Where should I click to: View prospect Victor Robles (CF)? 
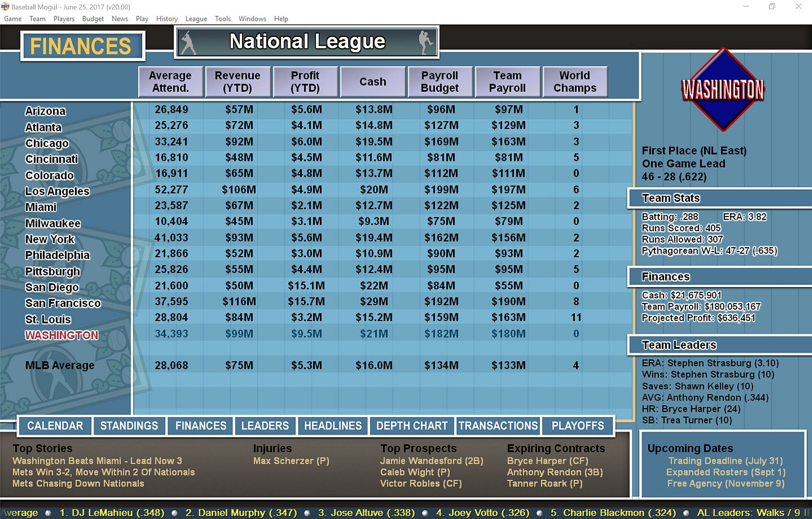[x=421, y=483]
